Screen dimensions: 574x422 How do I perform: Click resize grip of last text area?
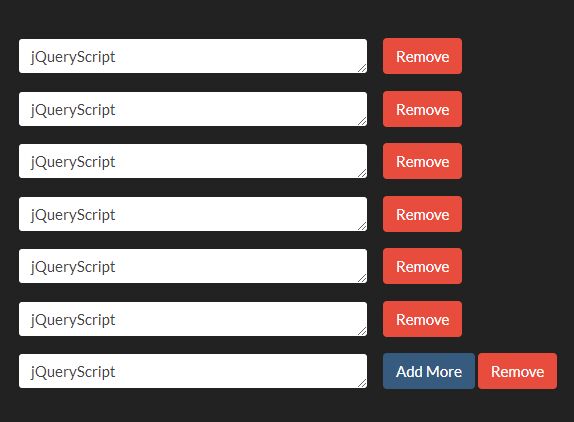click(x=362, y=383)
